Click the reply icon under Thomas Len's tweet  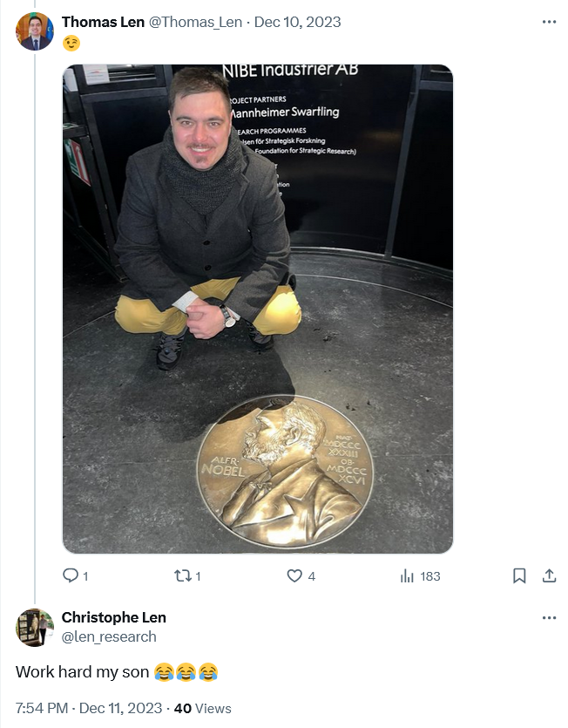(x=71, y=575)
